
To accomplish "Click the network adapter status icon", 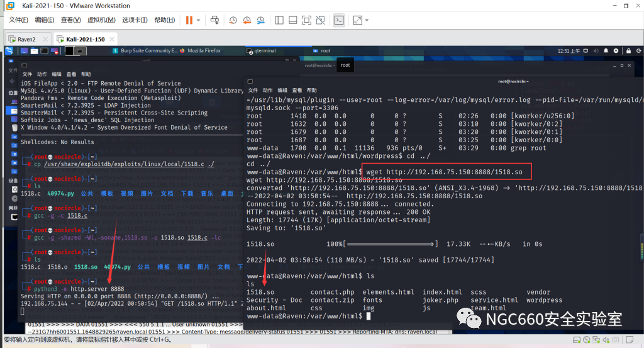I will (596, 340).
